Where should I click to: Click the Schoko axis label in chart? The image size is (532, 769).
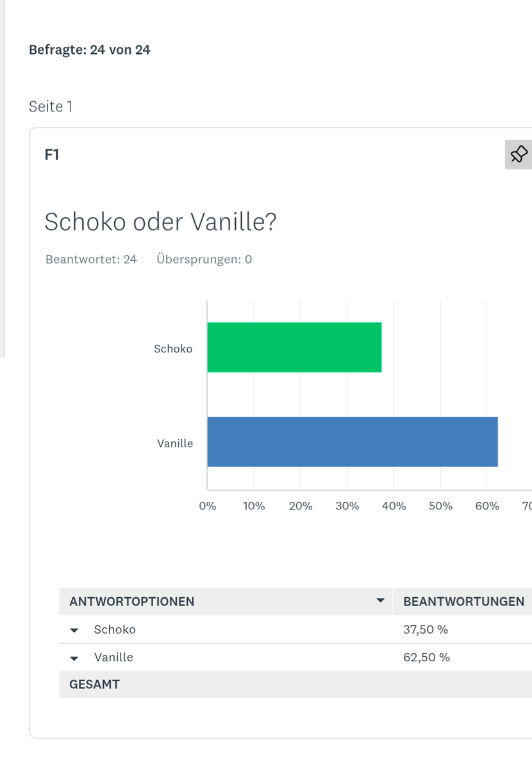pos(173,349)
